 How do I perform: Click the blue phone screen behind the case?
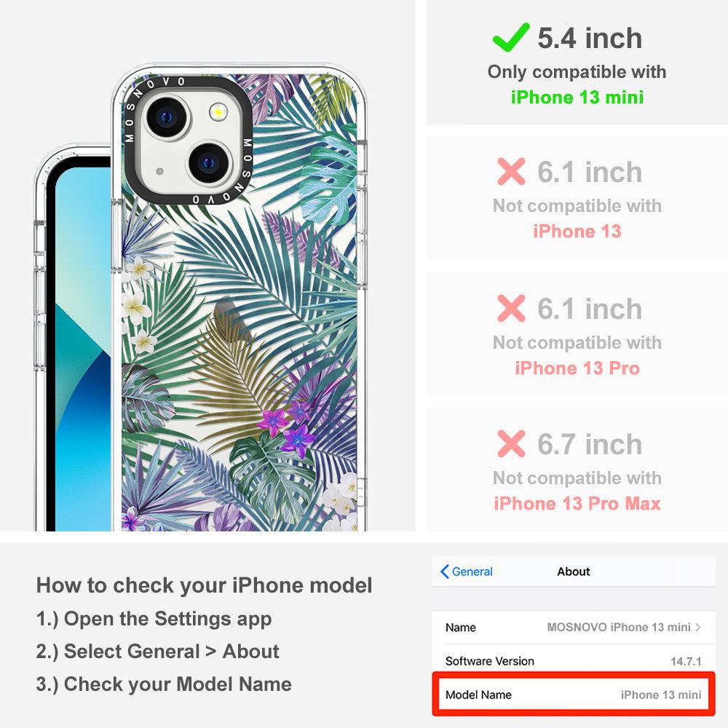coord(83,348)
